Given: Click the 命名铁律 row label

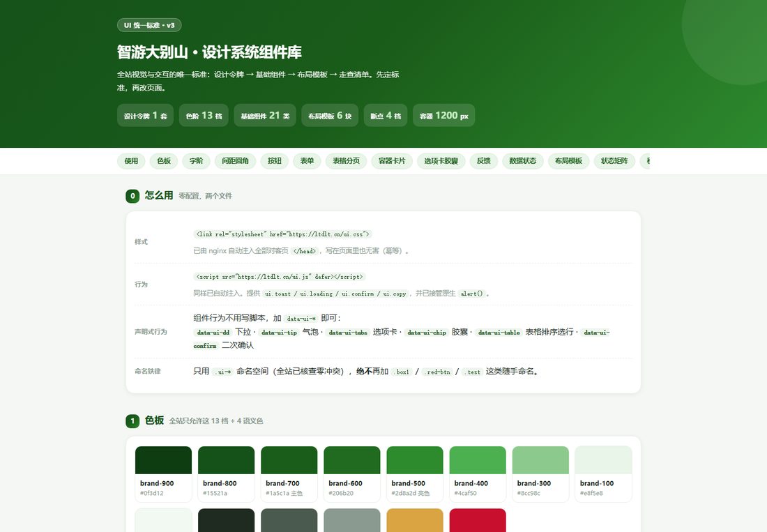Looking at the screenshot, I should coord(147,372).
